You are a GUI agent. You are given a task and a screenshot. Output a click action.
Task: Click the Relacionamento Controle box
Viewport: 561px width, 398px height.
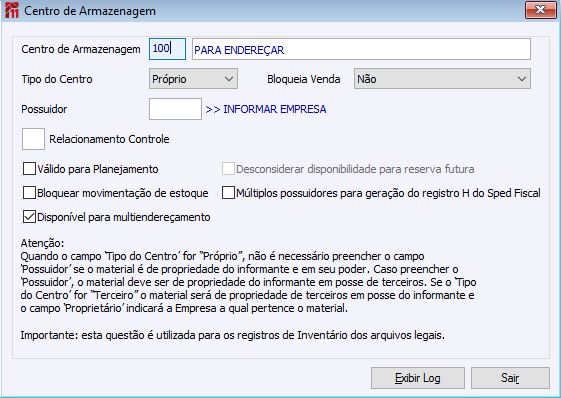33,139
